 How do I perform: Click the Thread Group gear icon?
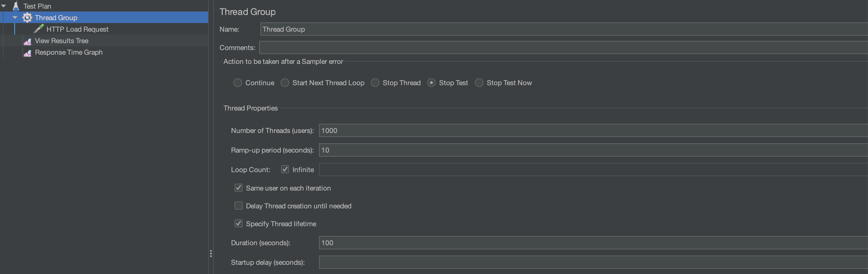click(27, 18)
